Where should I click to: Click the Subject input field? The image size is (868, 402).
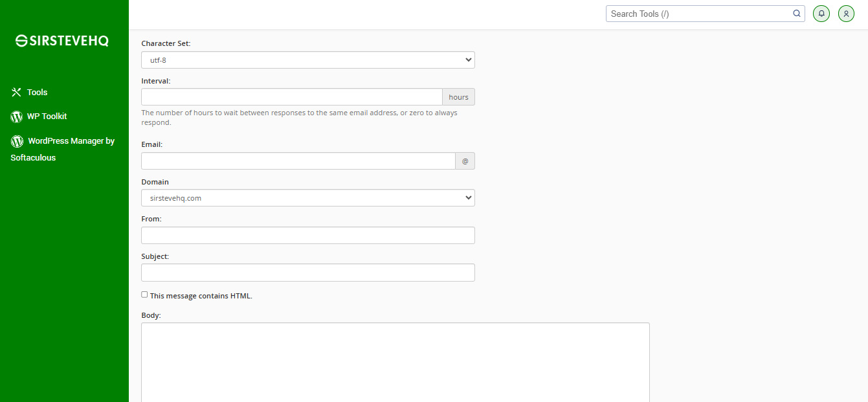[308, 273]
